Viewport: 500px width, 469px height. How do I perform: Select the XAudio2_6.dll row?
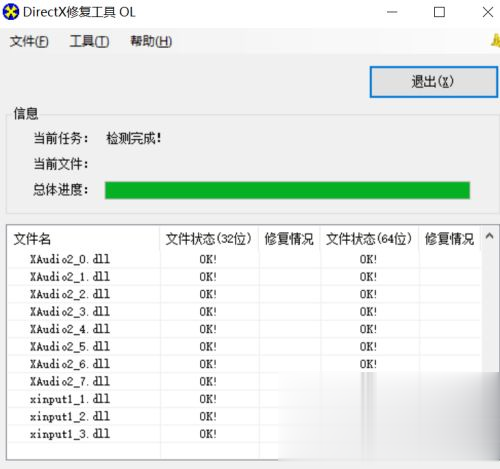pos(244,364)
